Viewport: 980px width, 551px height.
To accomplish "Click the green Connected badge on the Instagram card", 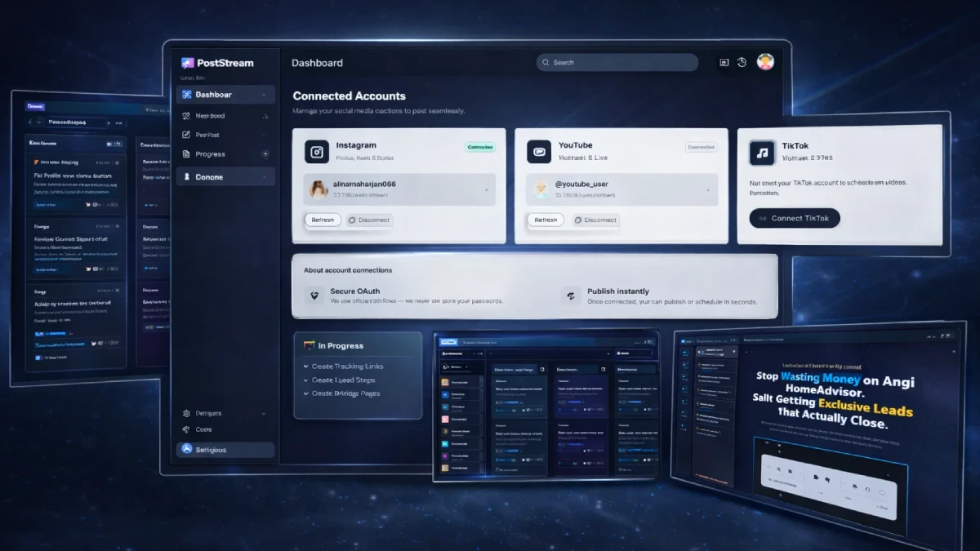I will (x=480, y=148).
